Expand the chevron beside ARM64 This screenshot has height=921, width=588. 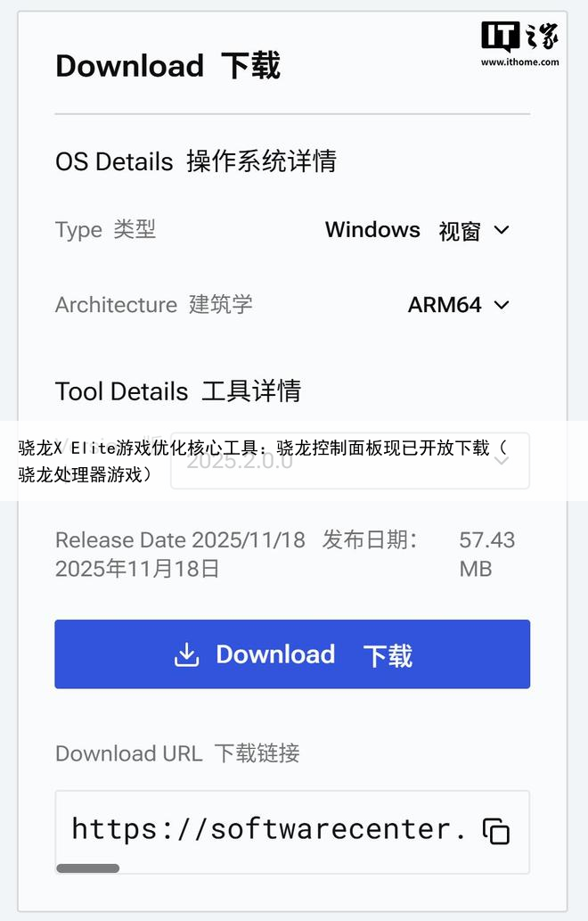[502, 305]
